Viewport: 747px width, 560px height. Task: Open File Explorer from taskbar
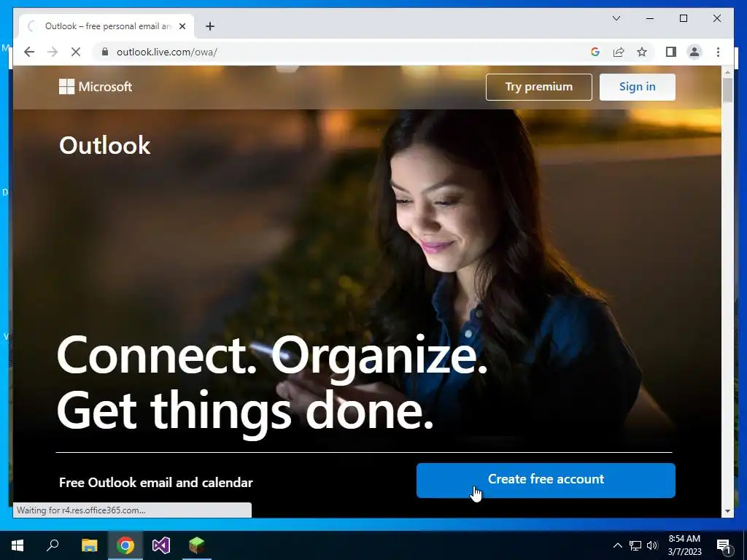[x=89, y=545]
